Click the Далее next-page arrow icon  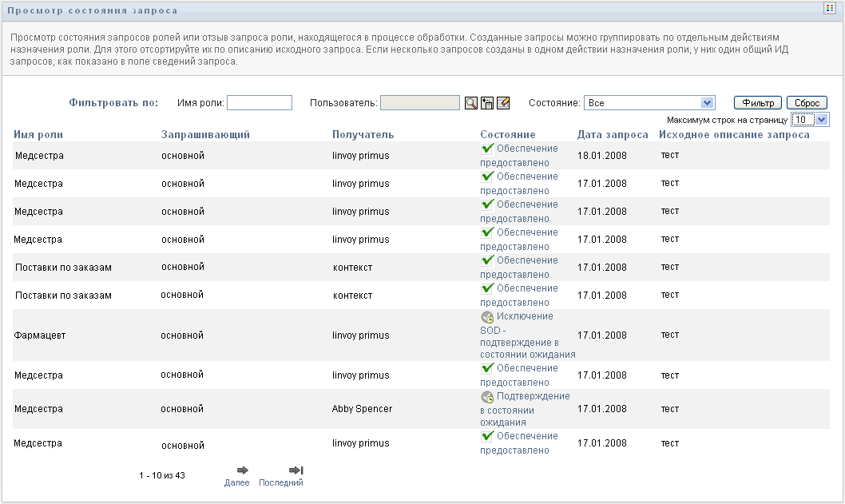(x=243, y=470)
